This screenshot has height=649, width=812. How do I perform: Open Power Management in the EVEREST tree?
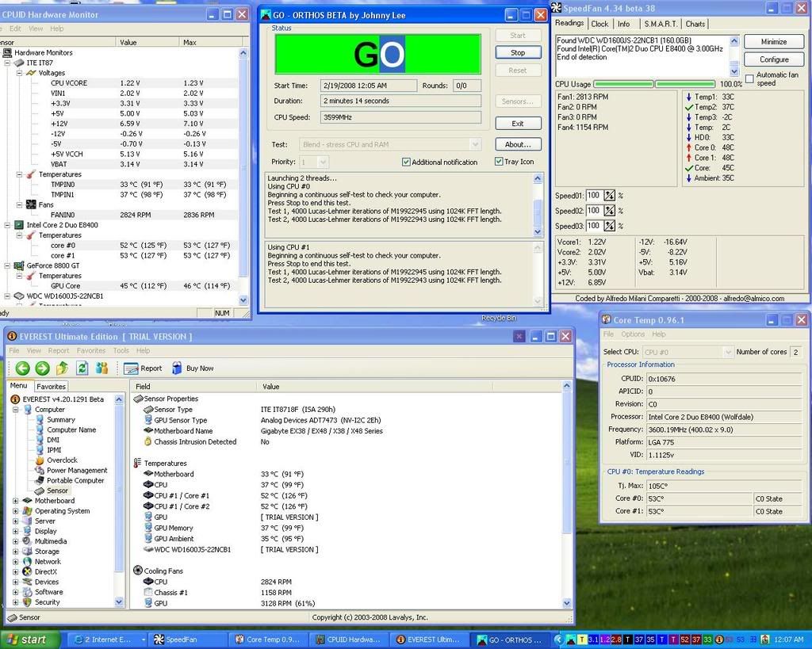(x=76, y=471)
